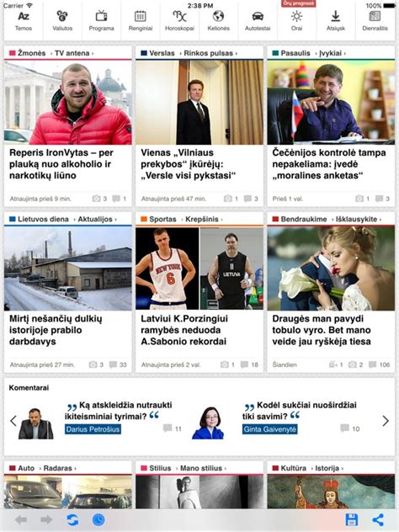Image resolution: width=399 pixels, height=532 pixels.
Task: Show next comments with right chevron
Action: [386, 421]
